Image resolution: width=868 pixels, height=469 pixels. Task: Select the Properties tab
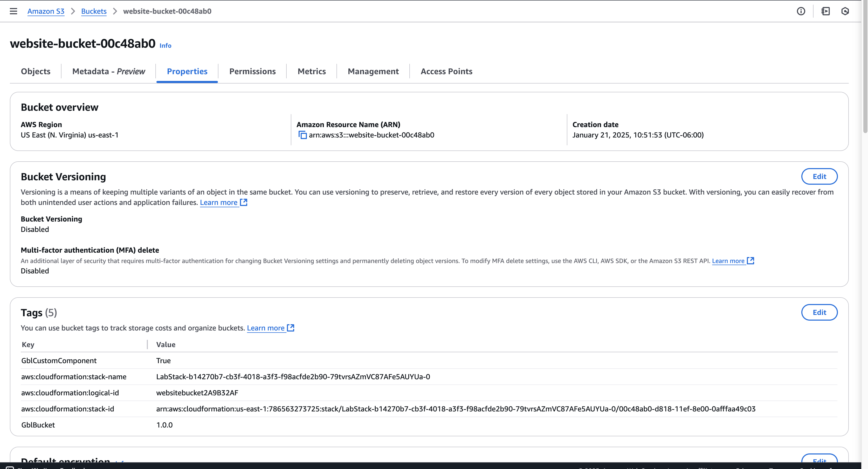(187, 71)
